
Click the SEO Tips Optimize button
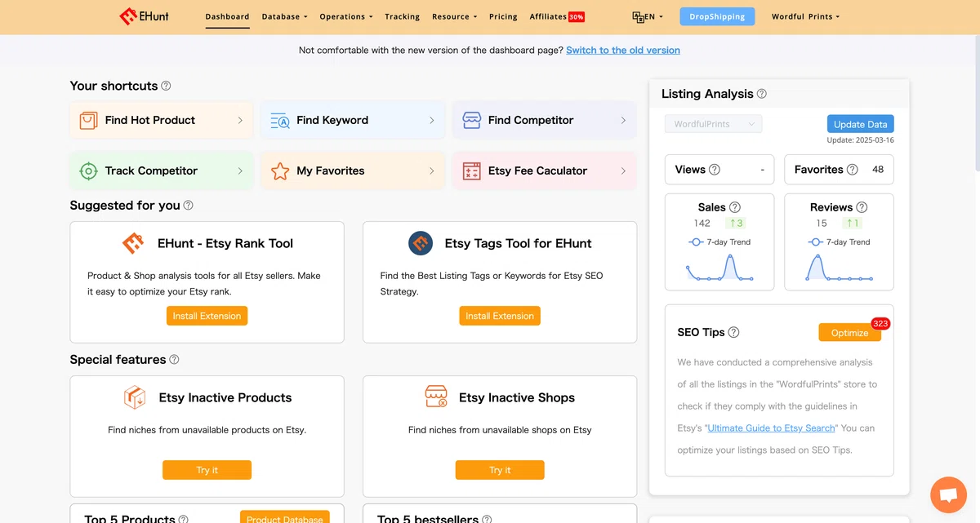pos(850,333)
